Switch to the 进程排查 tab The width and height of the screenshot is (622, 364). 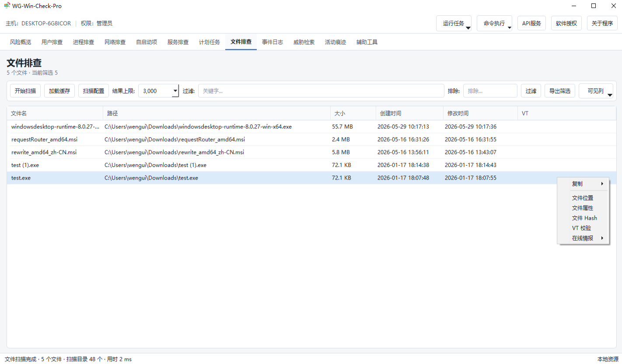84,42
